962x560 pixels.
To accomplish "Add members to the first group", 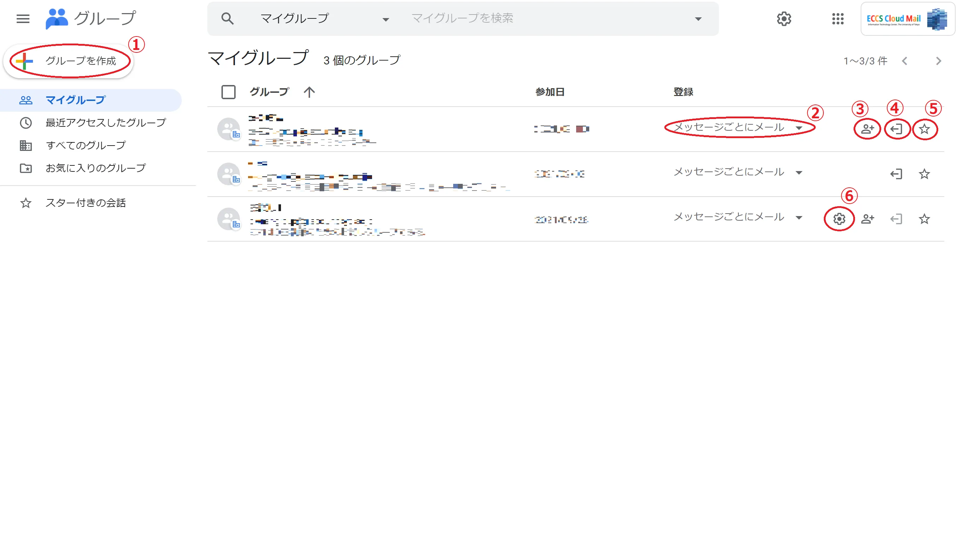I will click(867, 129).
